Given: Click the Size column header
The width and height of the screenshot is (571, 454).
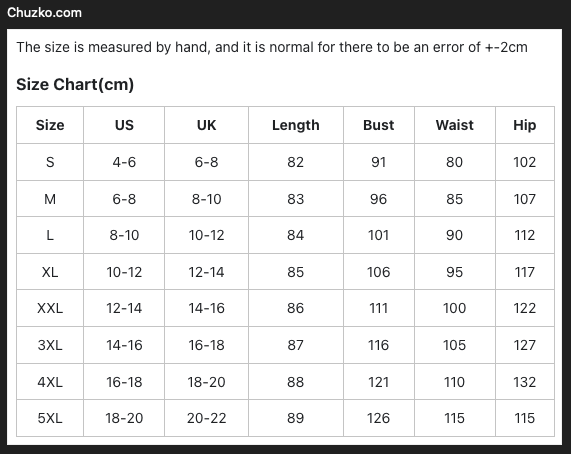Looking at the screenshot, I should pos(50,125).
